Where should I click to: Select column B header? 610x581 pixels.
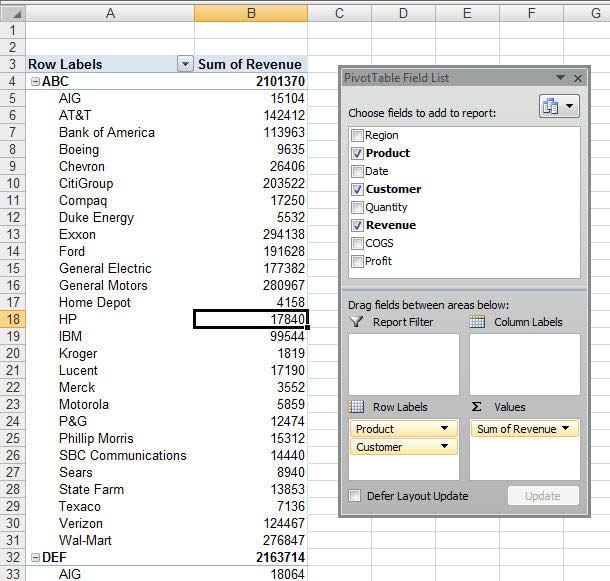point(251,13)
